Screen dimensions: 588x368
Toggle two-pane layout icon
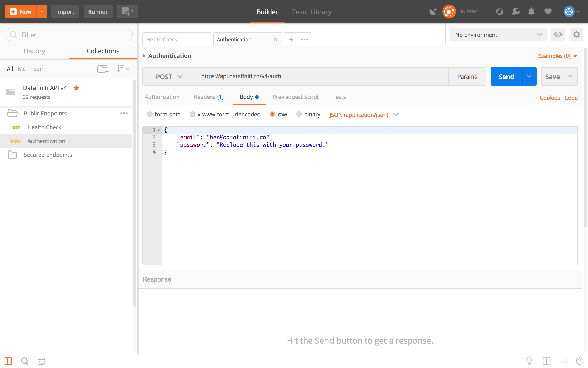[x=546, y=361]
